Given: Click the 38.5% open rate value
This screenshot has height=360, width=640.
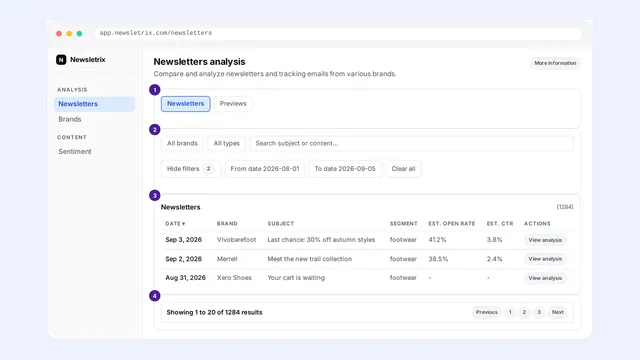Looking at the screenshot, I should tap(438, 259).
